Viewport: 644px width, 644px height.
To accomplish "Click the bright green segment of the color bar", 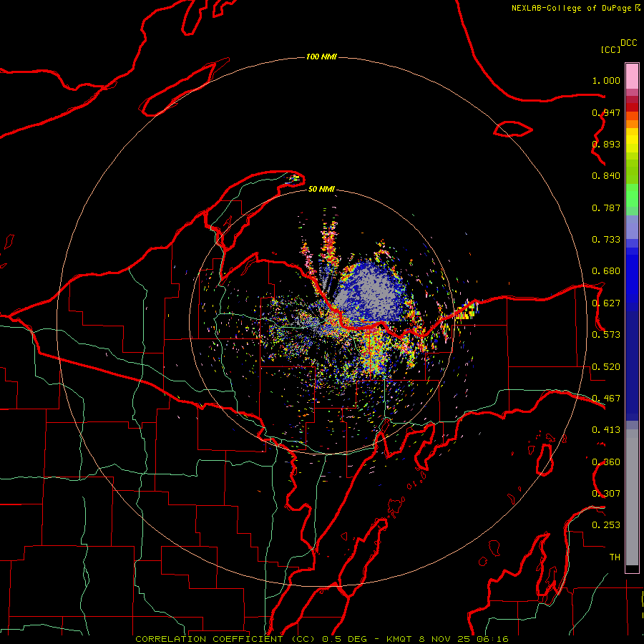I will (632, 195).
